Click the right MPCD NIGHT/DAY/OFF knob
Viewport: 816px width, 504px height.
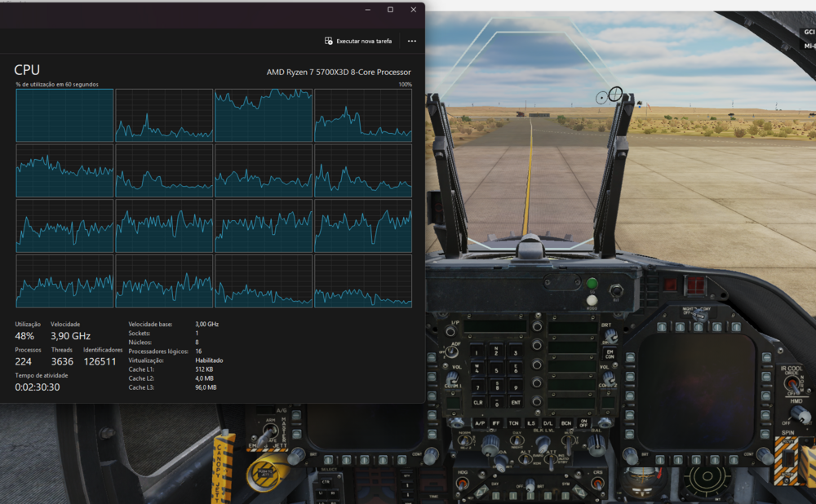(x=698, y=315)
